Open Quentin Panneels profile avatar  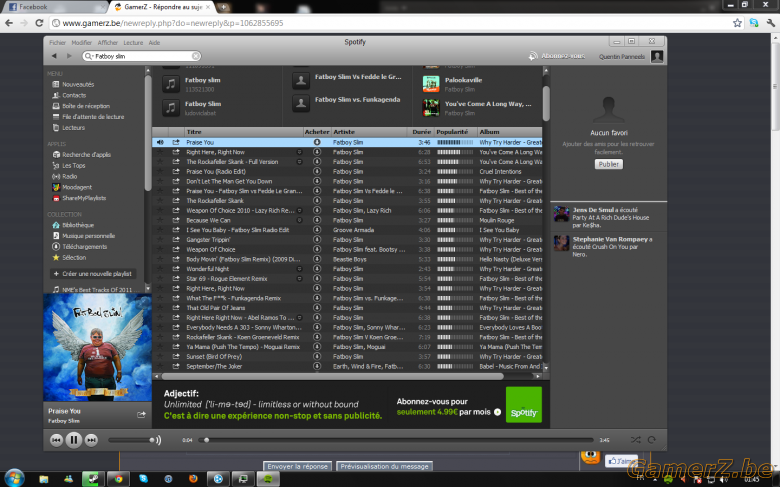coord(657,57)
